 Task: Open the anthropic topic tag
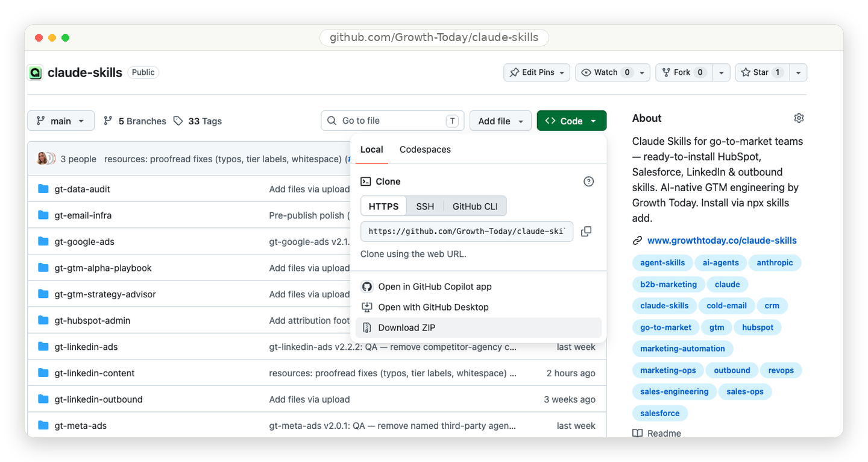click(775, 263)
